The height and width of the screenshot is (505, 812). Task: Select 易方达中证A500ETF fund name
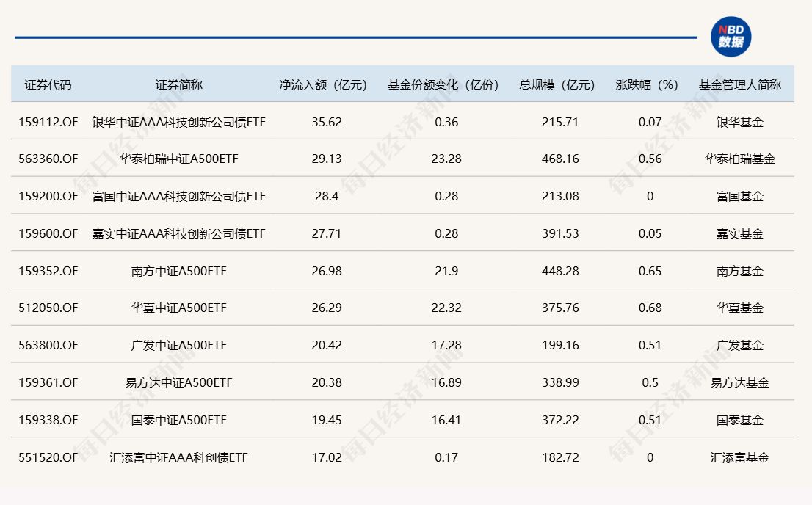(179, 383)
